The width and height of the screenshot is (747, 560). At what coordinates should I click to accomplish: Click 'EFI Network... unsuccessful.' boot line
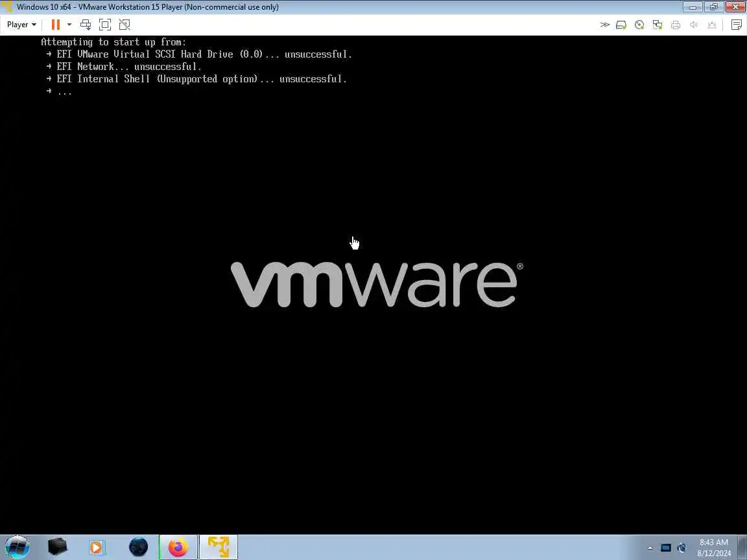pos(124,67)
